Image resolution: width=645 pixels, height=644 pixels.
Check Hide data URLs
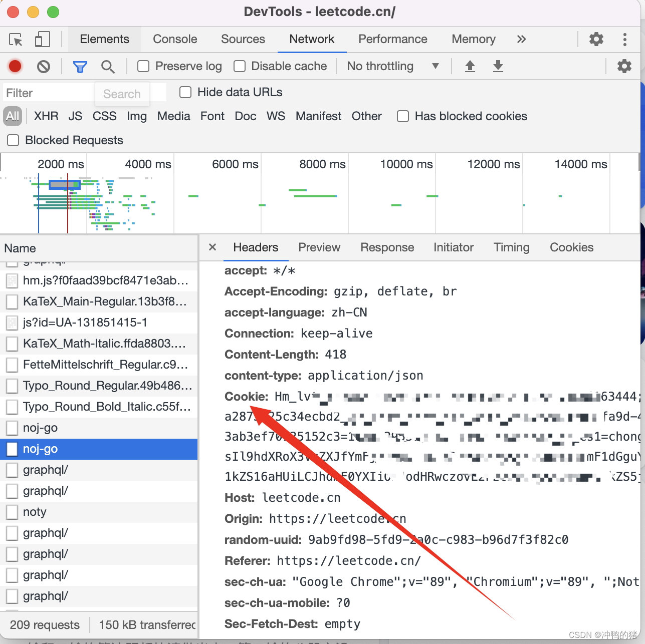point(185,92)
